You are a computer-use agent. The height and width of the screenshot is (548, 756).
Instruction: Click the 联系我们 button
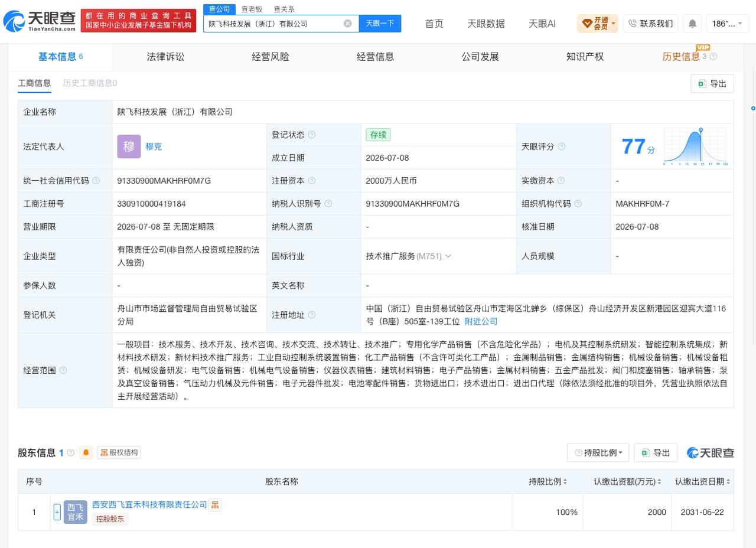point(650,24)
